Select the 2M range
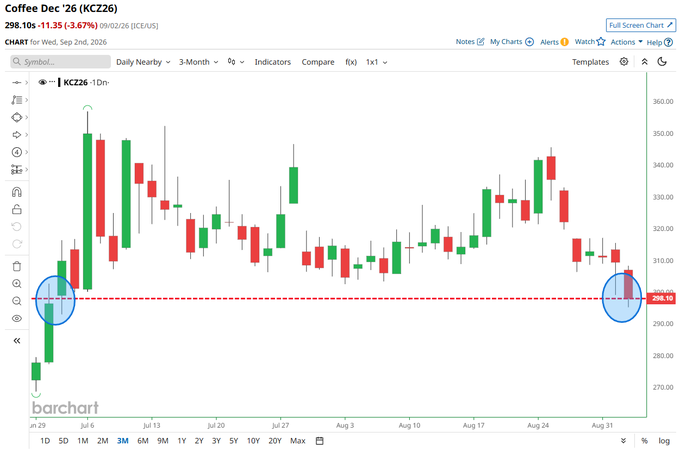This screenshot has width=680, height=451. (102, 441)
